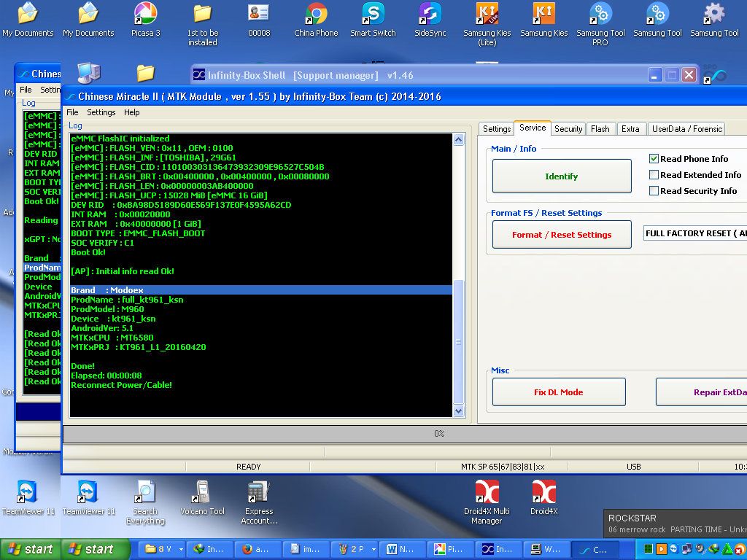Image resolution: width=747 pixels, height=560 pixels.
Task: Open the China Phone Chrome shortcut
Action: 316,15
